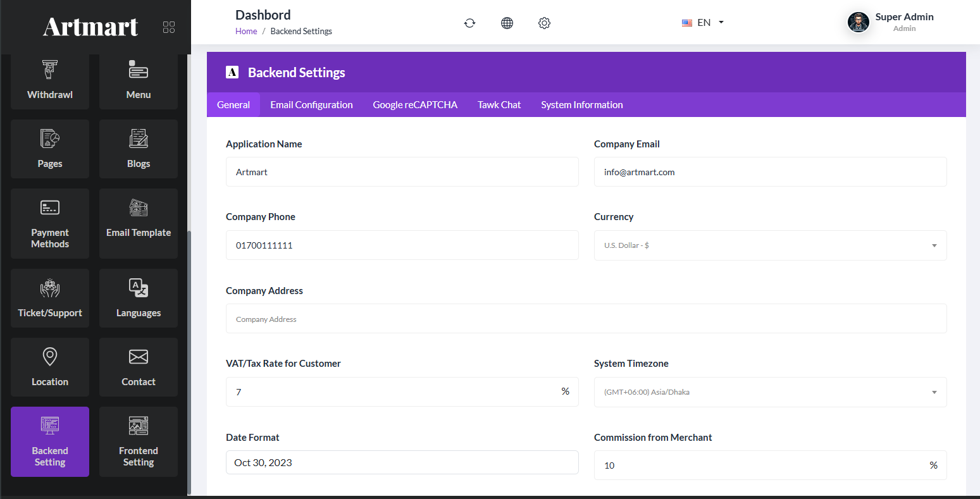The image size is (980, 499).
Task: Open the Languages sidebar tile
Action: coord(139,298)
